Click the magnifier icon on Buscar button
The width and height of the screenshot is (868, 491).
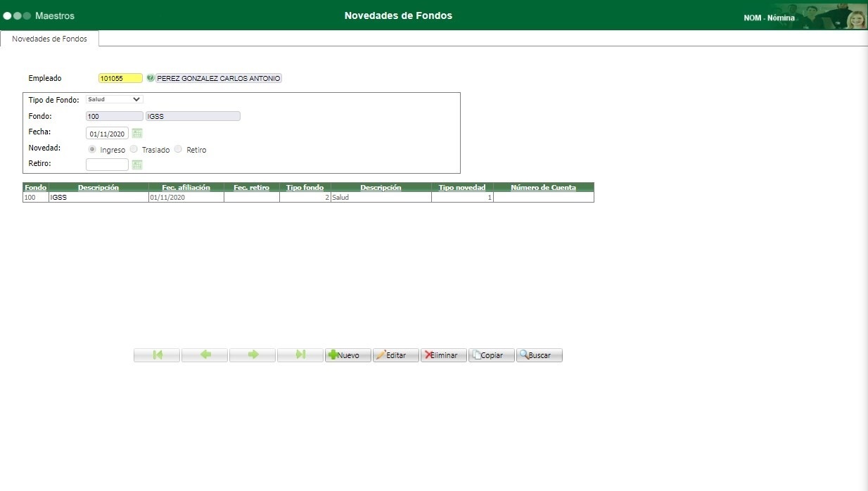pyautogui.click(x=524, y=355)
